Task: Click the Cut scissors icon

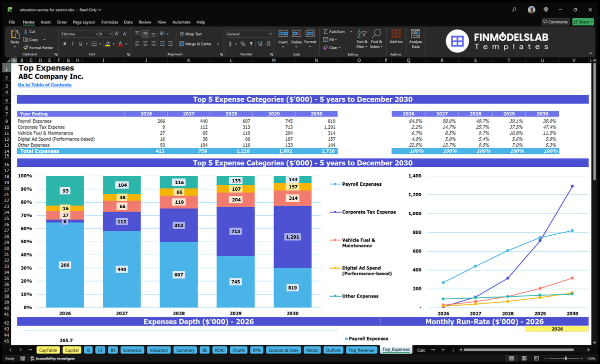Action: (26, 31)
